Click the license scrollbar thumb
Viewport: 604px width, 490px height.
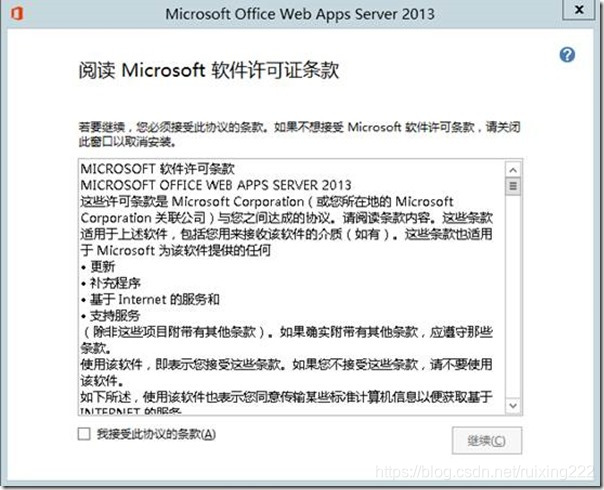[513, 186]
